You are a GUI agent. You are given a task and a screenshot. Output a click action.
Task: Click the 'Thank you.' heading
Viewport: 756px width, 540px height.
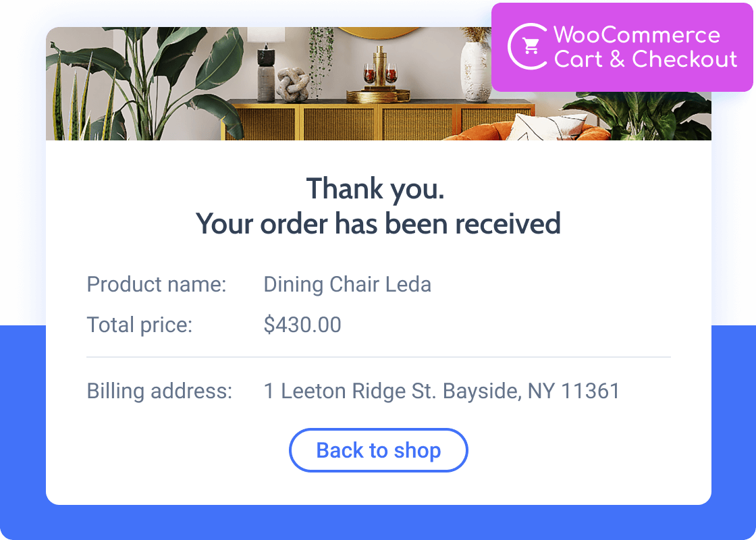click(x=375, y=188)
